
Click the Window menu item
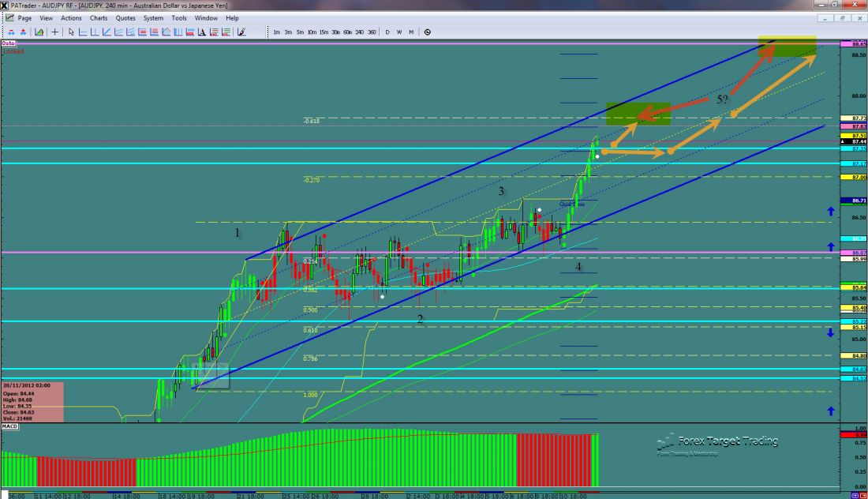[206, 17]
